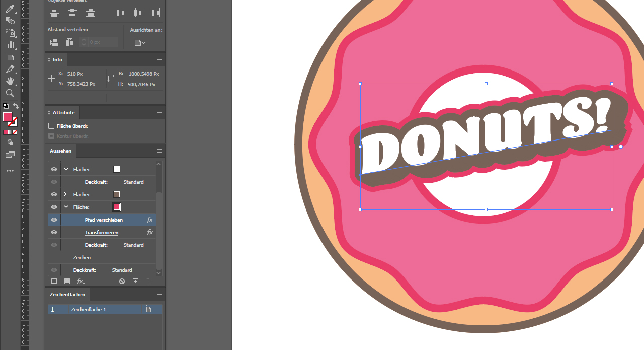The width and height of the screenshot is (644, 350).
Task: Select the Eyedropper tool
Action: [x=10, y=9]
